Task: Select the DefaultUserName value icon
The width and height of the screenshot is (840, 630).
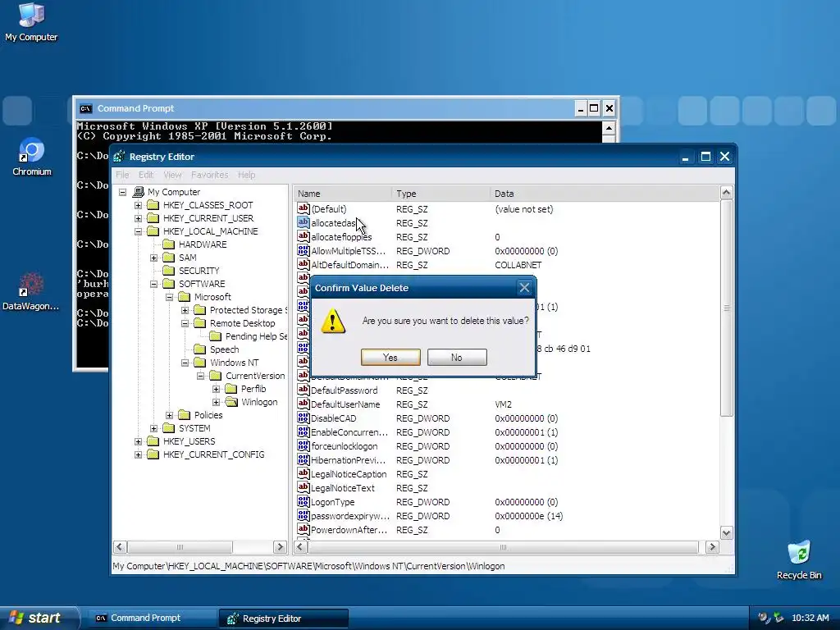Action: pyautogui.click(x=304, y=404)
